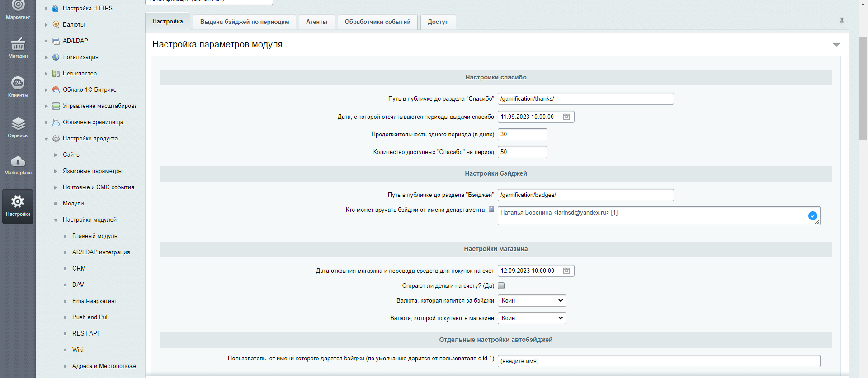The height and width of the screenshot is (378, 868).
Task: Switch to Выдача бэйджей по периодам tab
Action: point(245,22)
